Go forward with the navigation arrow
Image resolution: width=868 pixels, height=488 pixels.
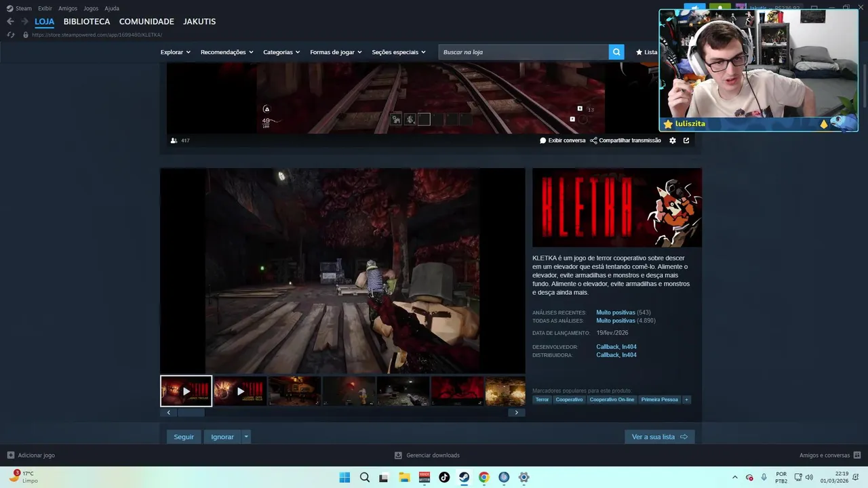(x=24, y=22)
